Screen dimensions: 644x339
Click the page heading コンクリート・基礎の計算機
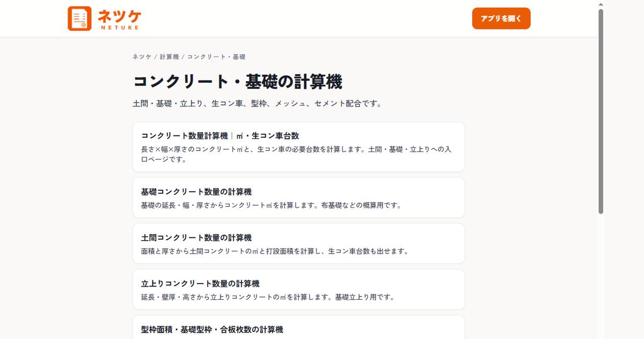pyautogui.click(x=237, y=82)
